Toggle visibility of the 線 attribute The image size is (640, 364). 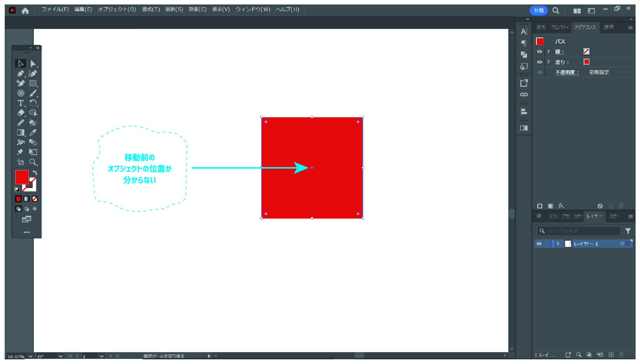539,52
